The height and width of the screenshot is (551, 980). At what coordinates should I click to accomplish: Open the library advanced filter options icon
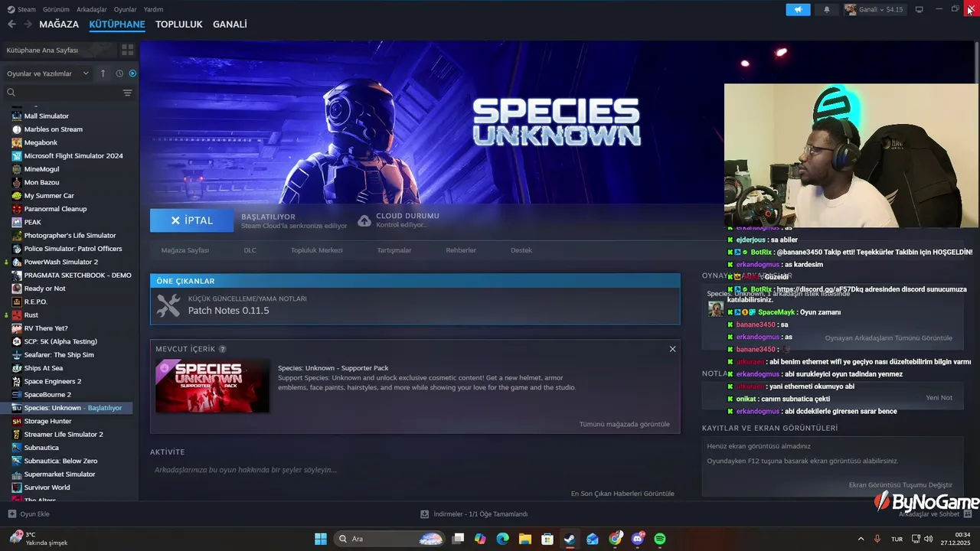pyautogui.click(x=127, y=93)
